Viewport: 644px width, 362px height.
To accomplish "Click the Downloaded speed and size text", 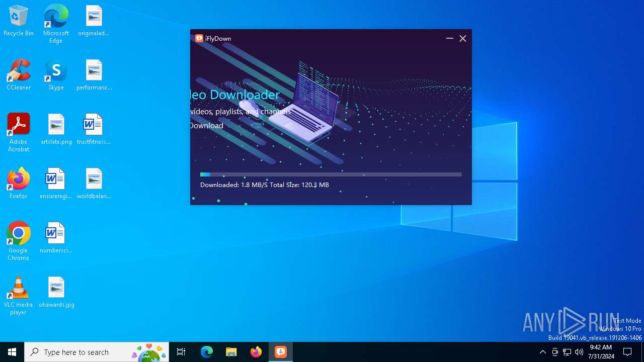I will click(x=265, y=185).
